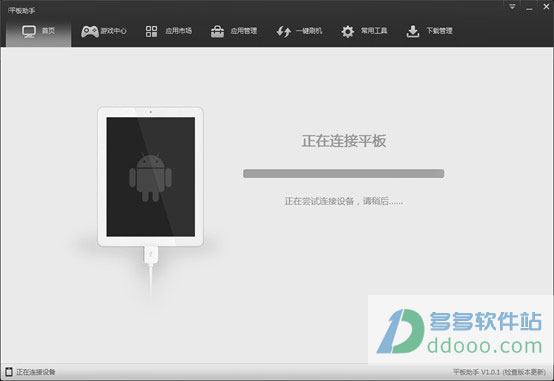Open the 应用市场 tab
Image resolution: width=554 pixels, height=381 pixels.
point(178,31)
